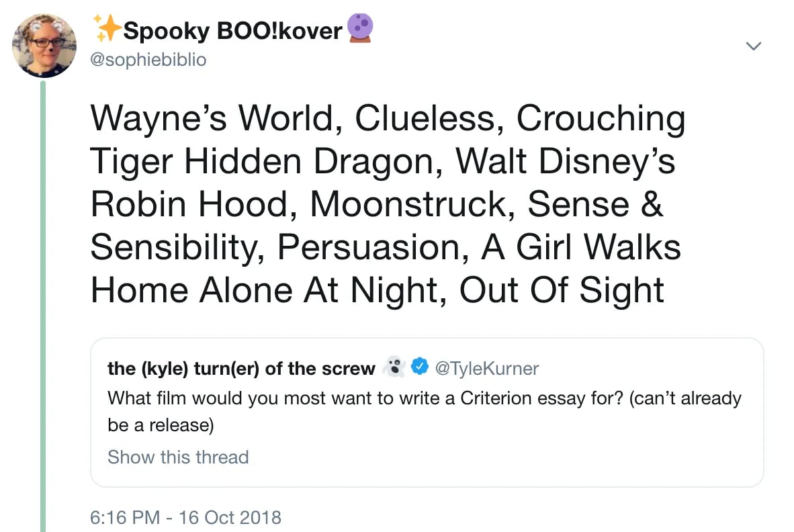The image size is (794, 532).
Task: Click the 6:16 PM - 16 Oct 2018 timestamp
Action: pos(185,518)
